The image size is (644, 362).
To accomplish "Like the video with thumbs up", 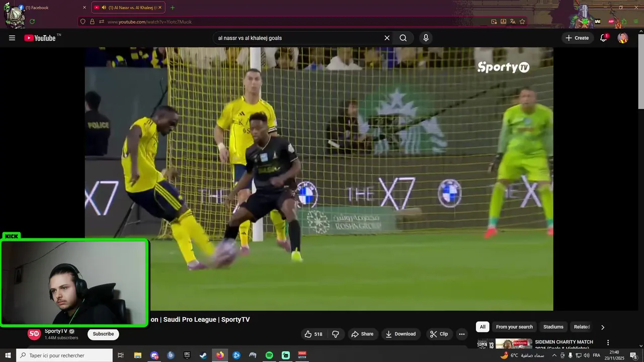I will coord(313,334).
